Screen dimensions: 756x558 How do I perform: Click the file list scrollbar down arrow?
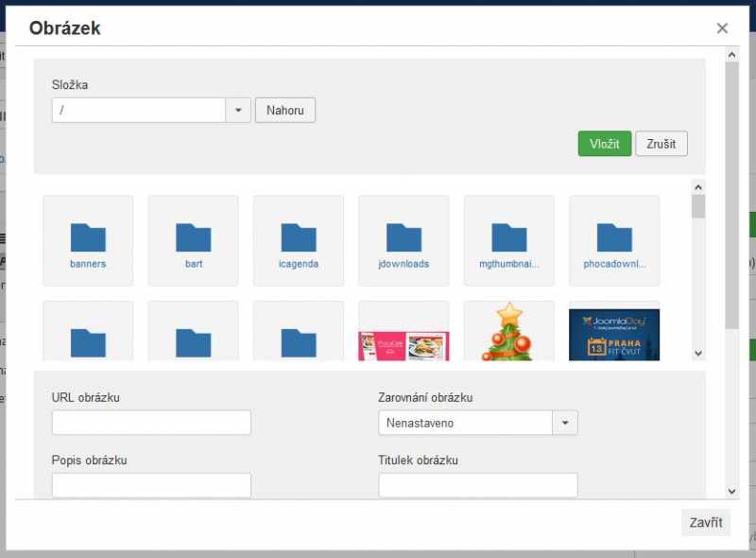[x=698, y=354]
